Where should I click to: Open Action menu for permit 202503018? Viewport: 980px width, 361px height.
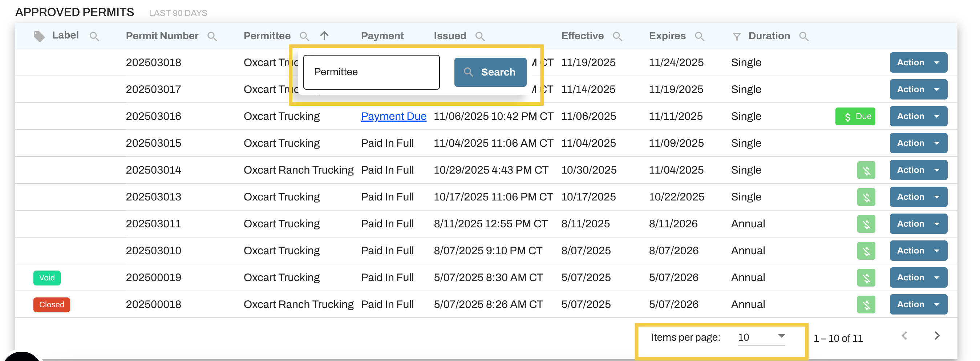click(x=918, y=62)
